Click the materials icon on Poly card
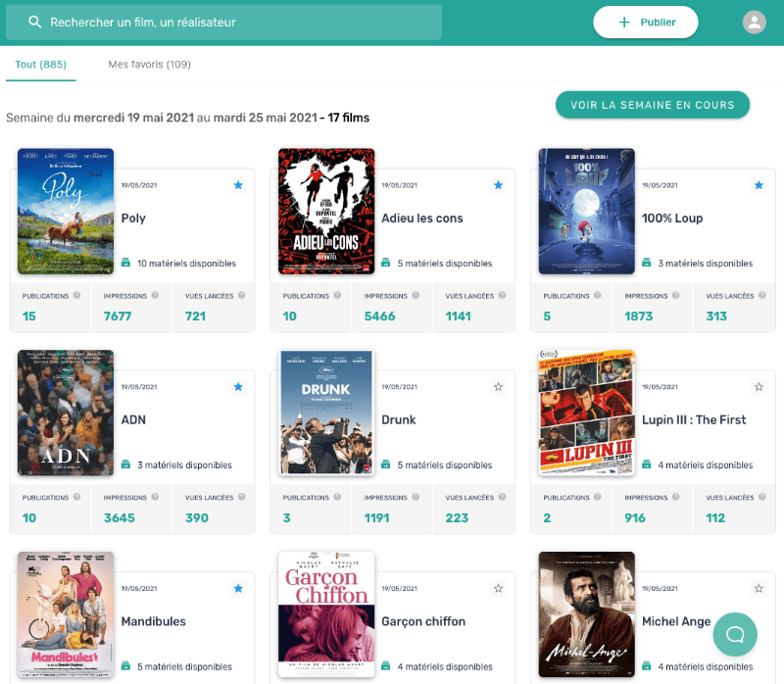This screenshot has width=784, height=684. click(x=126, y=263)
